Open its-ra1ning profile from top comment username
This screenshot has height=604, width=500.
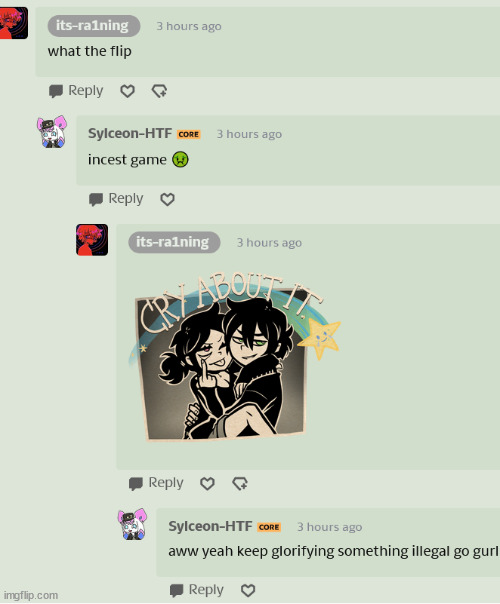coord(94,26)
